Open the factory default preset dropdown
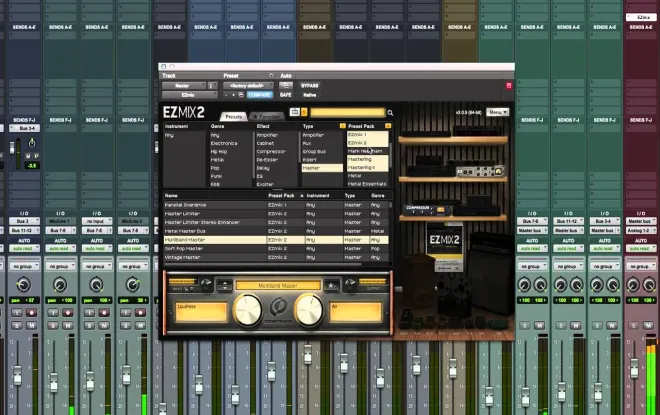 click(x=248, y=85)
